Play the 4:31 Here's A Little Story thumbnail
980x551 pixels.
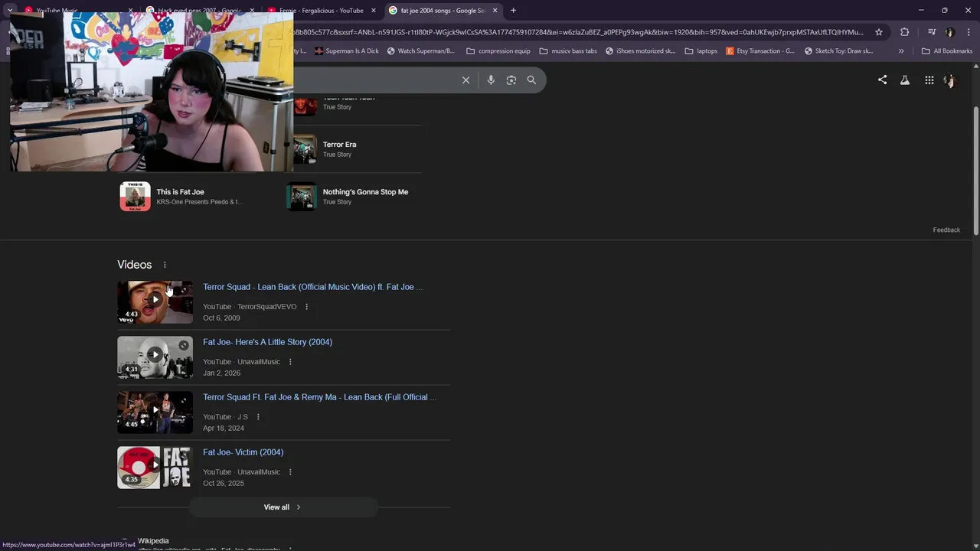point(155,357)
